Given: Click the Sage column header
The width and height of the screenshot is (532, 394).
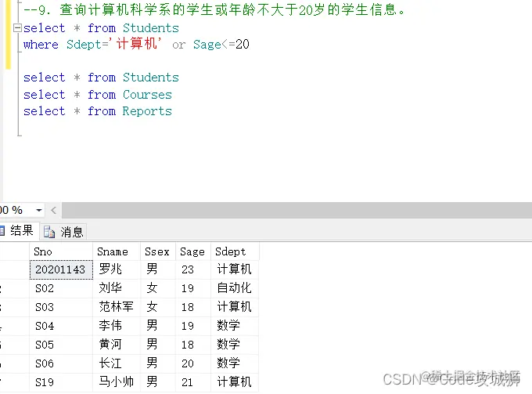Looking at the screenshot, I should tap(193, 251).
